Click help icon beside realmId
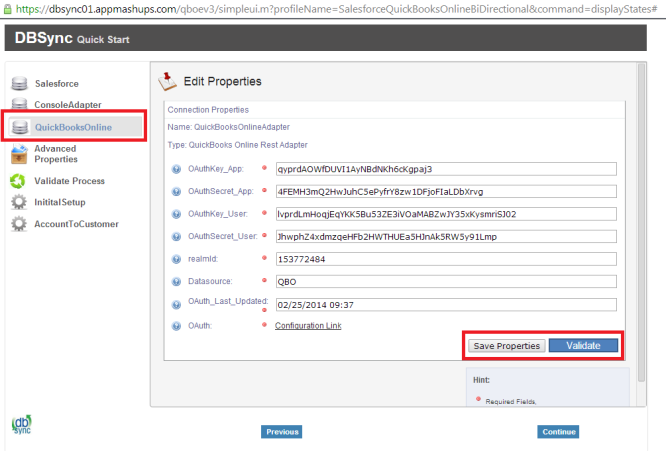The width and height of the screenshot is (666, 451). click(x=176, y=259)
